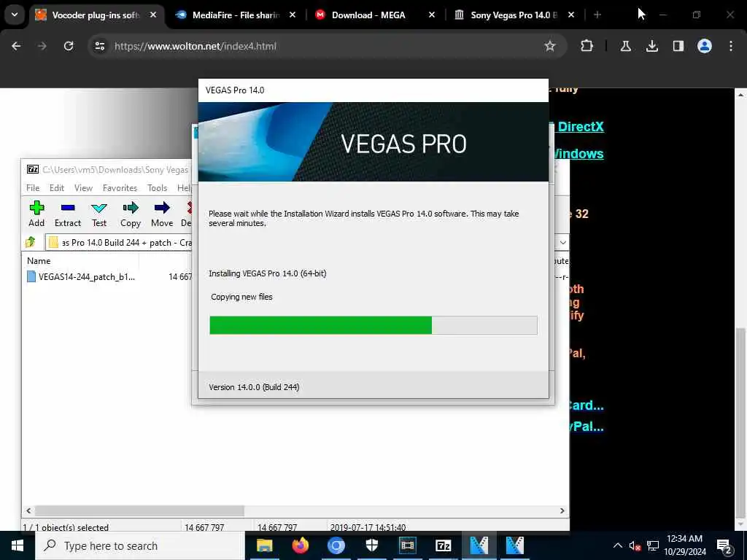Open a new browser tab
The height and width of the screenshot is (560, 747).
(x=597, y=15)
